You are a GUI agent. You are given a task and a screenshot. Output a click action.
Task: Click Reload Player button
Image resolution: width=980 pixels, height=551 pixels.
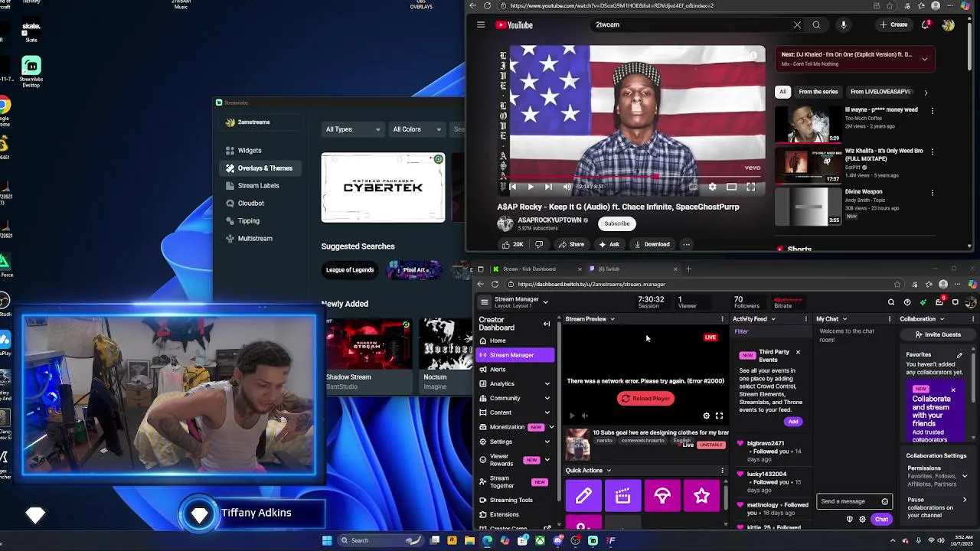[x=645, y=399]
